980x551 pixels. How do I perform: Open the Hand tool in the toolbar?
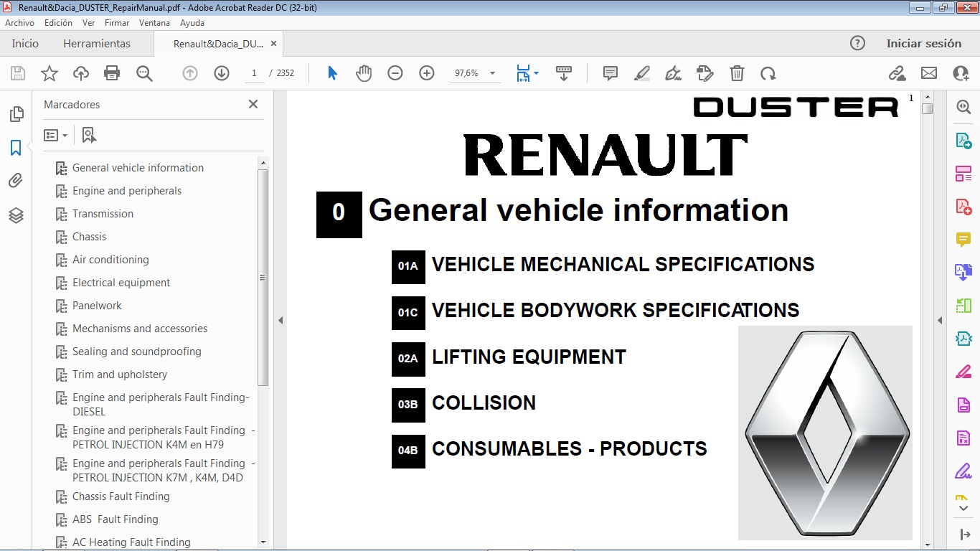364,72
